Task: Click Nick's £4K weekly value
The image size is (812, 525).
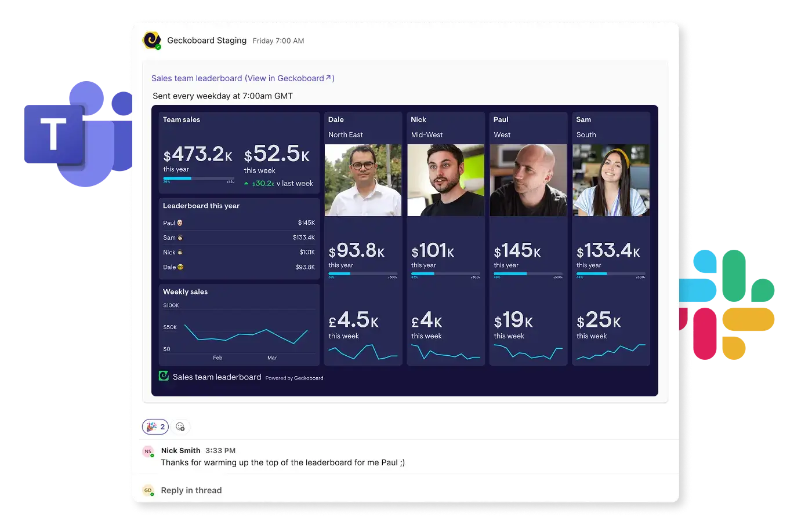Action: 427,320
